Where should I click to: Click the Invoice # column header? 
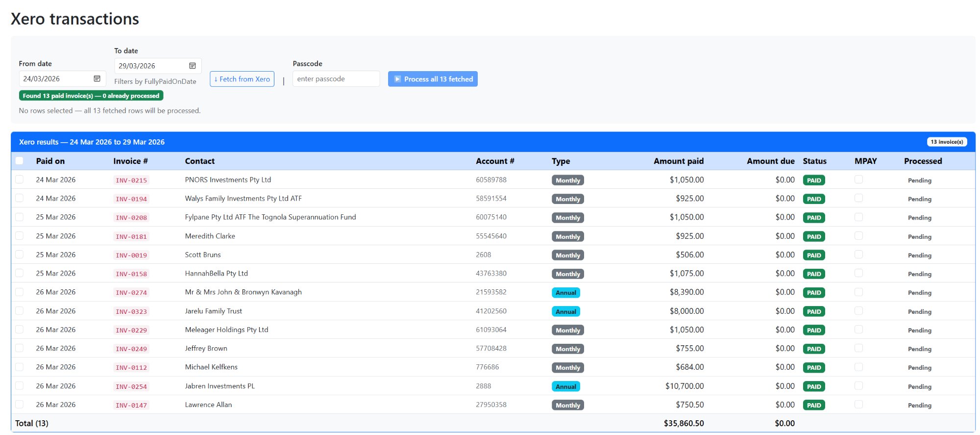(x=130, y=161)
